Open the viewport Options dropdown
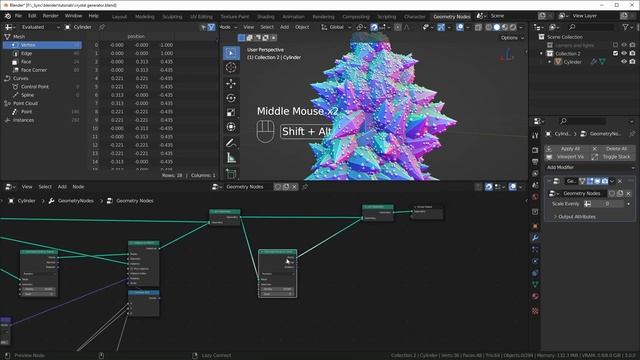The width and height of the screenshot is (640, 360). (x=512, y=38)
